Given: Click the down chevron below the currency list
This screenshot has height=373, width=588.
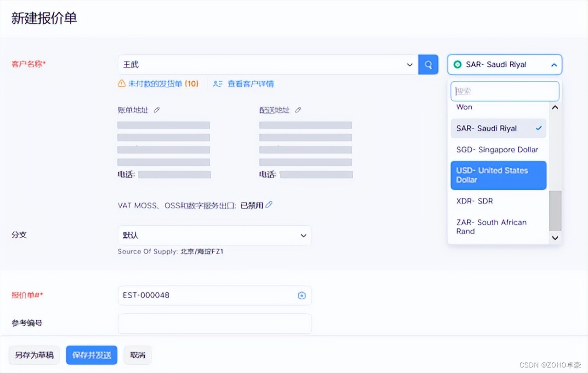Looking at the screenshot, I should [555, 238].
